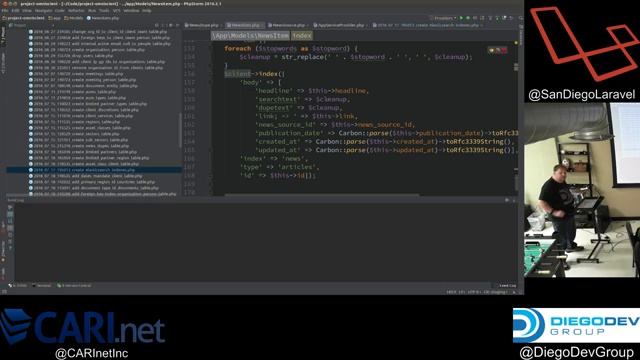
Task: Close the create_elasticsearch_indexes.php editor tab
Action: (482, 25)
